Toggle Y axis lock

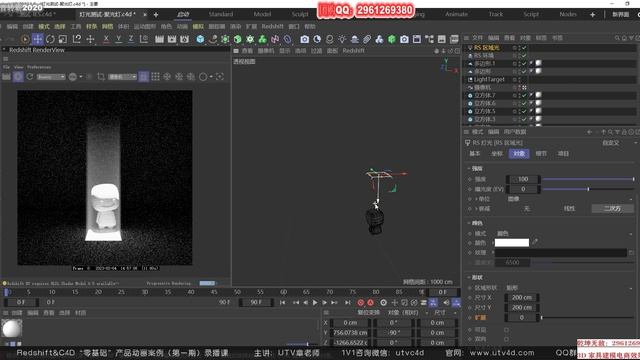[118, 39]
